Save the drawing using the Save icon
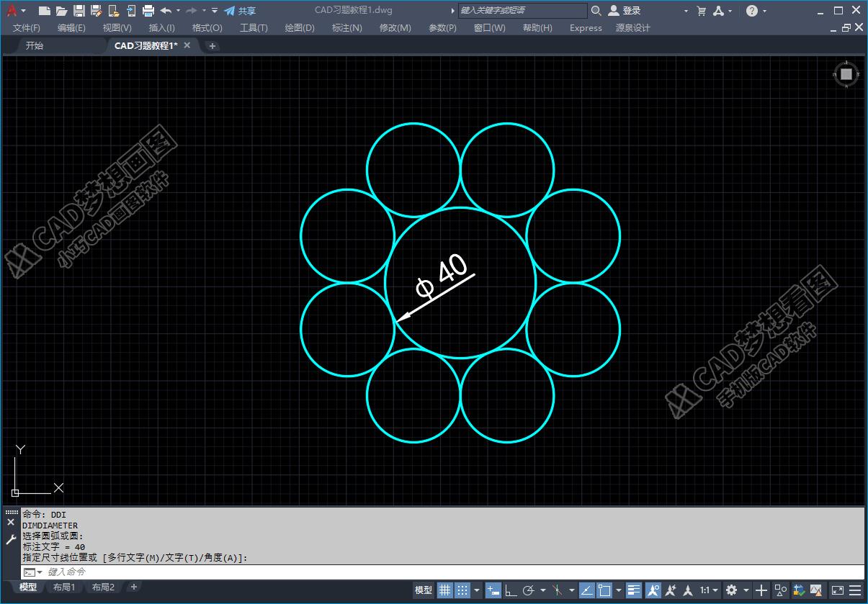This screenshot has width=868, height=604. point(79,11)
